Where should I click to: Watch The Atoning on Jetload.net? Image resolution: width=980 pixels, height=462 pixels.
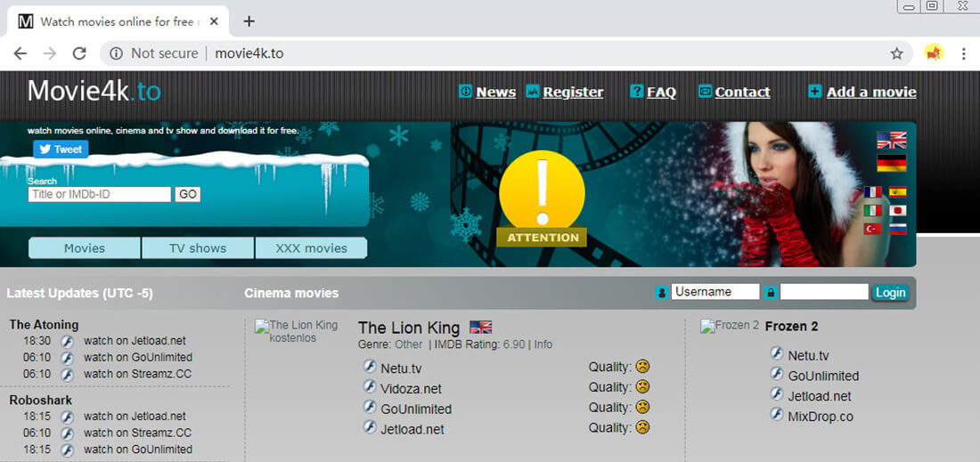135,341
